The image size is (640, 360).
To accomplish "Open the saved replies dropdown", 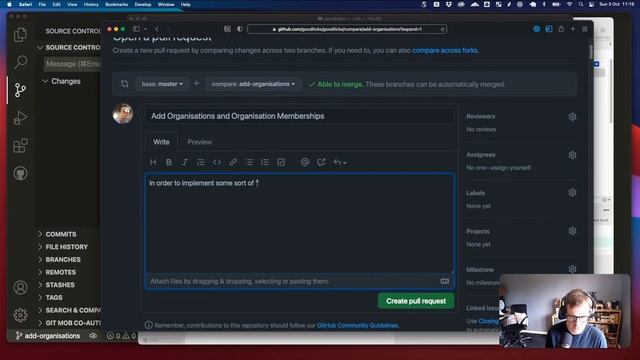I will point(340,162).
